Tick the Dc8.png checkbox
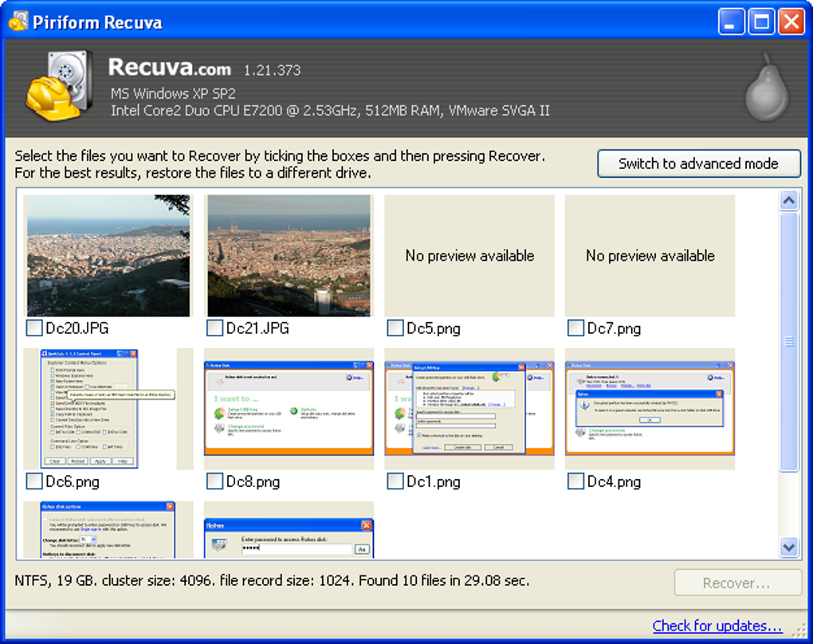This screenshot has height=644, width=813. click(214, 481)
